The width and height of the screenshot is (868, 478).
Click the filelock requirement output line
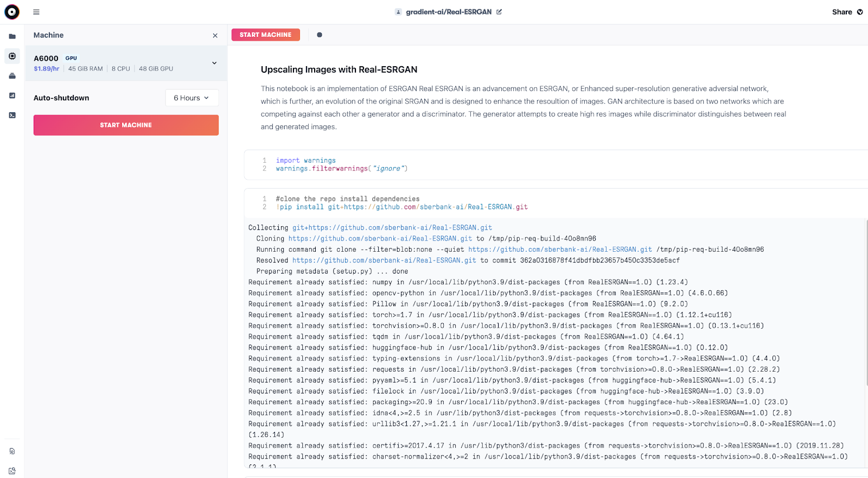506,391
